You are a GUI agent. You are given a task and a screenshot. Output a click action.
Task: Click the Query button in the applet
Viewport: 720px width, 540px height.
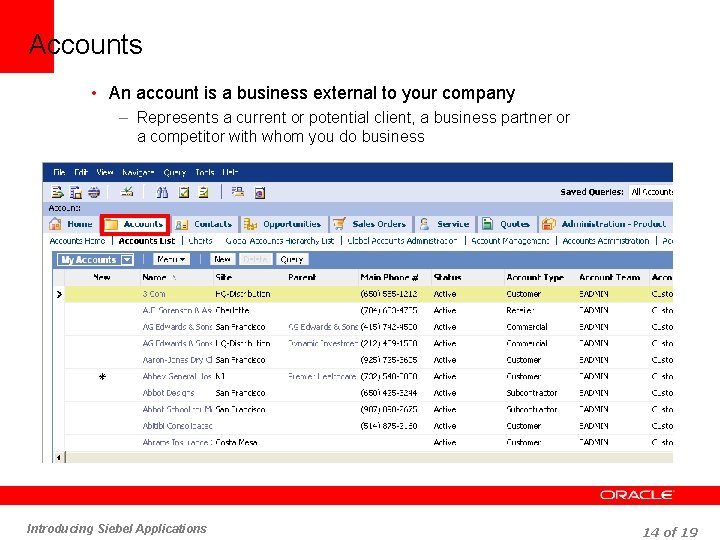point(292,259)
